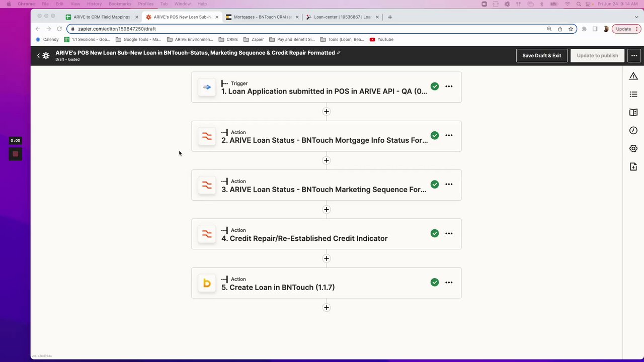Expand the ARIVE Environments bookmark folder

(190, 39)
